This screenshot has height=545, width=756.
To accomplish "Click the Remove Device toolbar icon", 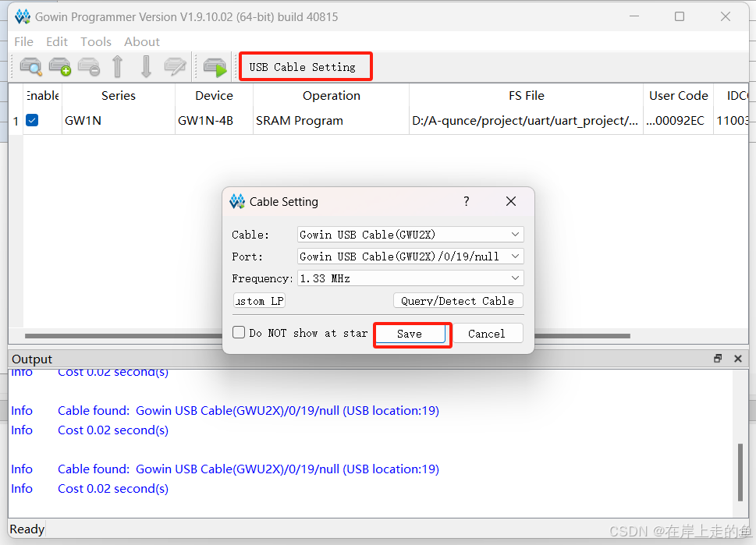I will coord(89,66).
